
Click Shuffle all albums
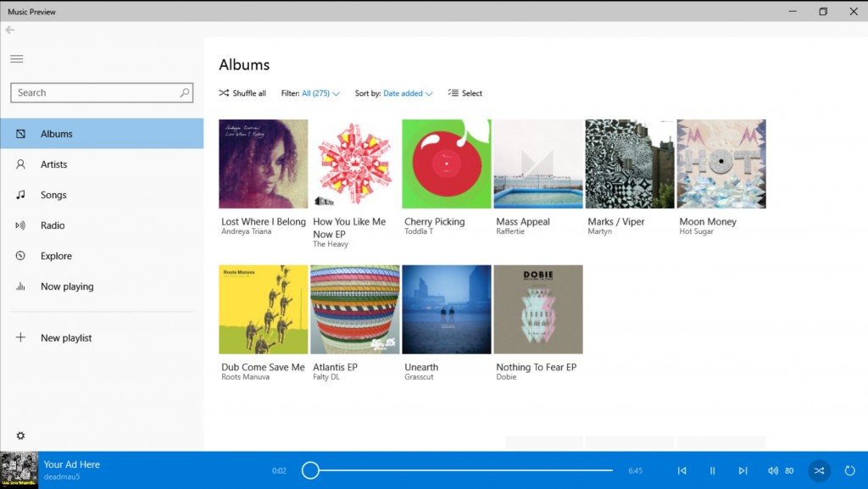click(x=242, y=93)
